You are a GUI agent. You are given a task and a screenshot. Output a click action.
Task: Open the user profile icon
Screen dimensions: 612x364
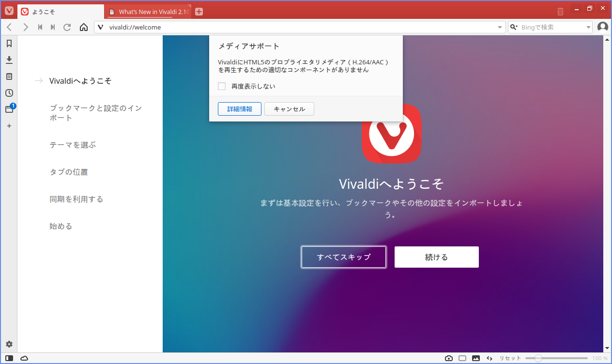click(603, 27)
